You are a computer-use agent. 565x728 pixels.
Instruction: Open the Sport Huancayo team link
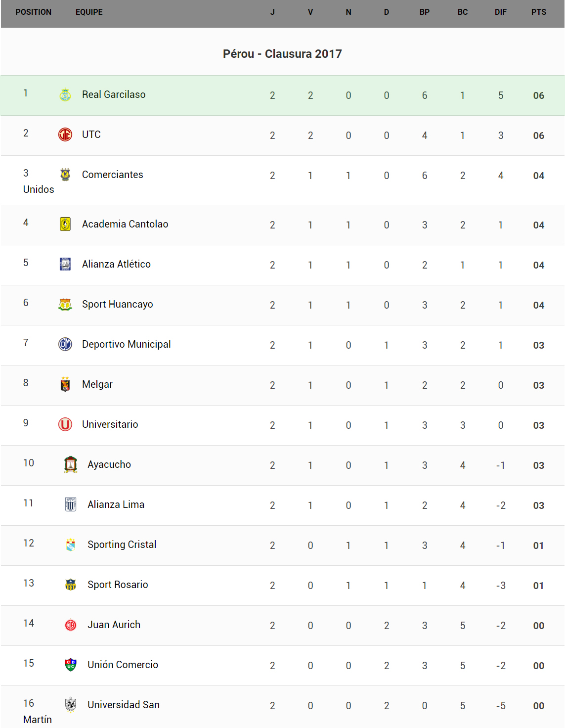point(117,304)
